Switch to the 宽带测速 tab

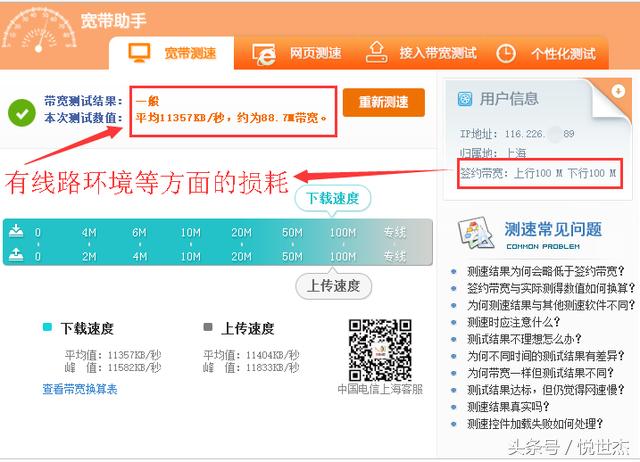[171, 53]
